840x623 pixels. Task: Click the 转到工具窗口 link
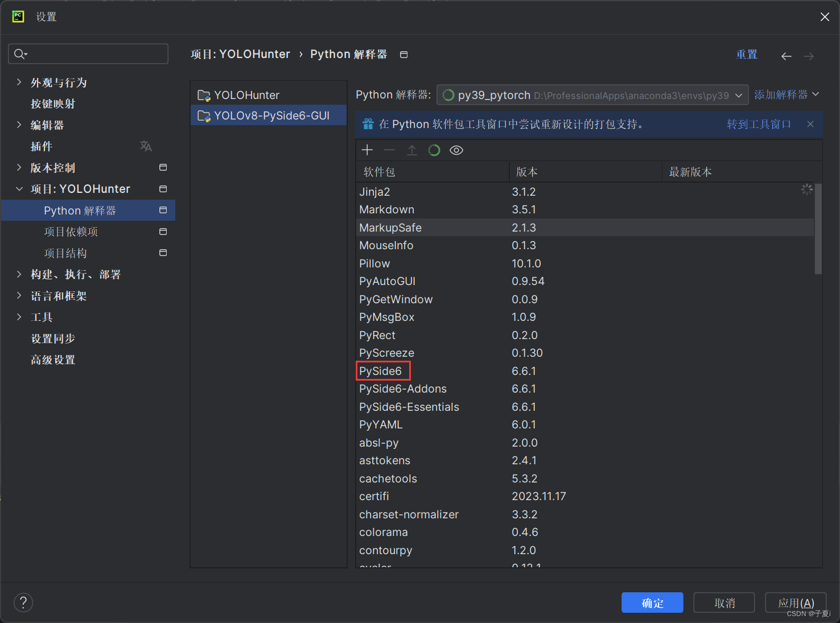point(759,124)
